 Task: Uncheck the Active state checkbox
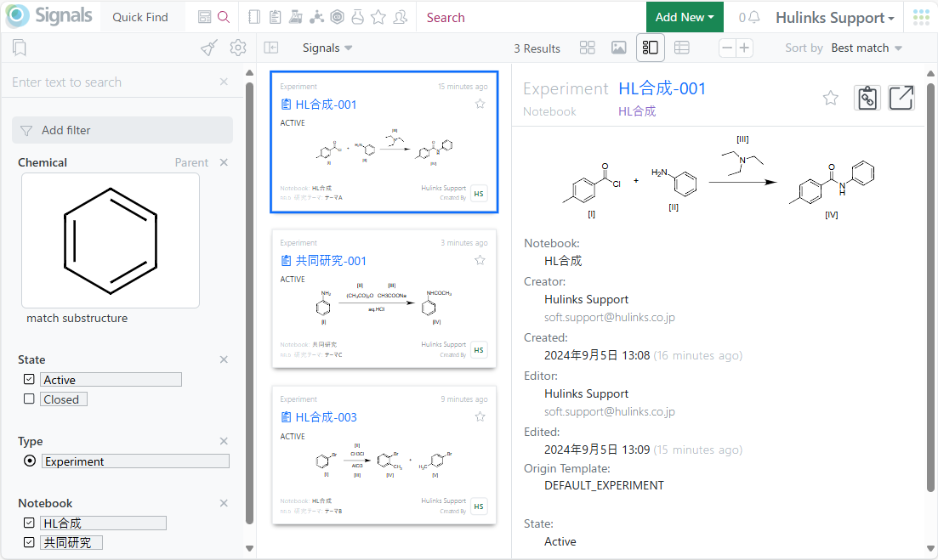click(x=30, y=380)
